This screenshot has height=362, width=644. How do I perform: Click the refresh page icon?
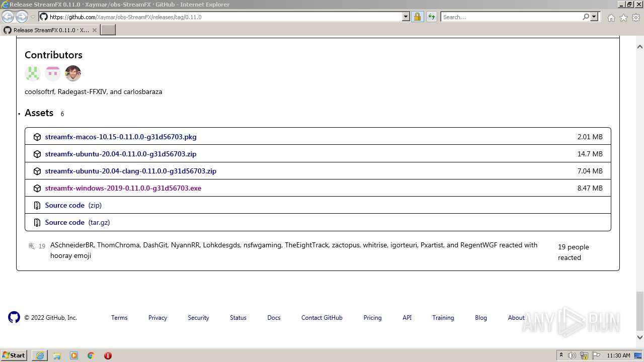coord(431,17)
